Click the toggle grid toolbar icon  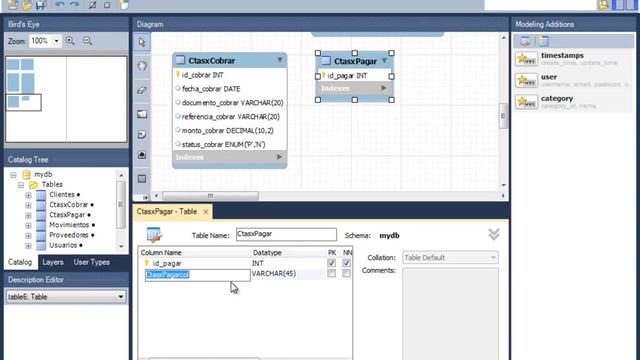92,5
